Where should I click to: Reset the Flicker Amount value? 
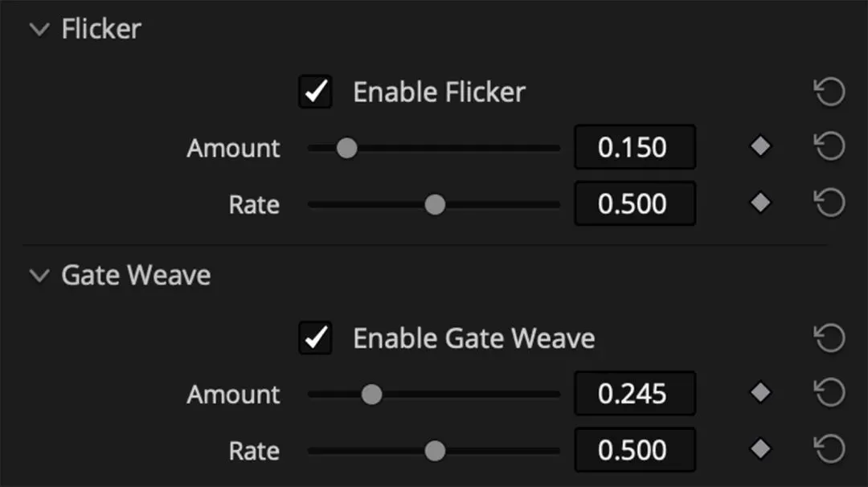829,147
